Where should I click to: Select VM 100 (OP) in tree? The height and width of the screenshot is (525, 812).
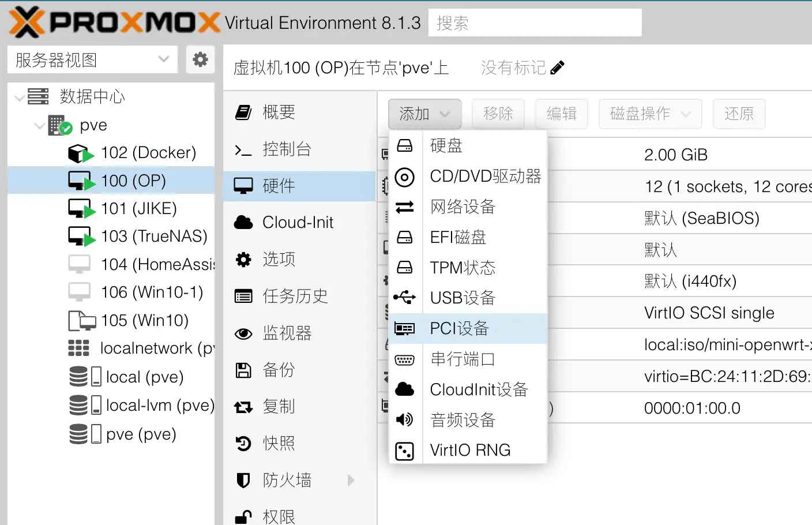111,181
